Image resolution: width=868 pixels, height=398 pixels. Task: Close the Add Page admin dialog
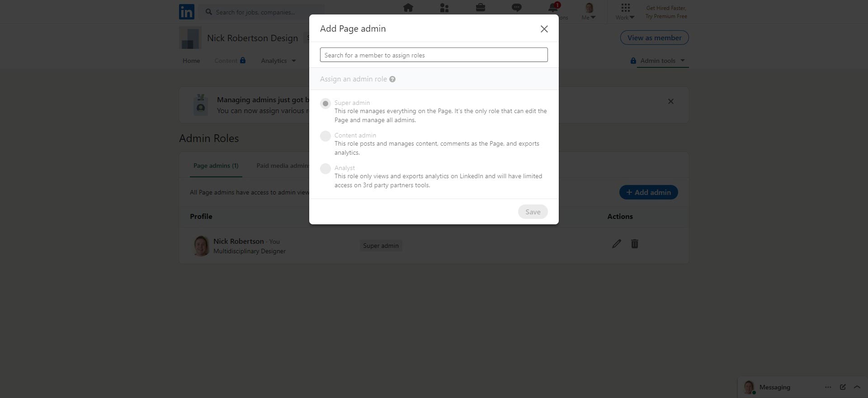(544, 29)
